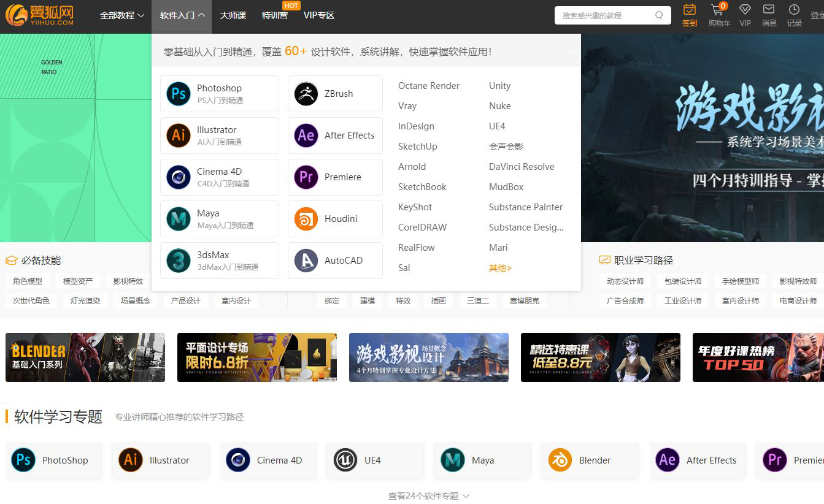This screenshot has height=504, width=824.
Task: Click the RealFlow link
Action: 417,248
